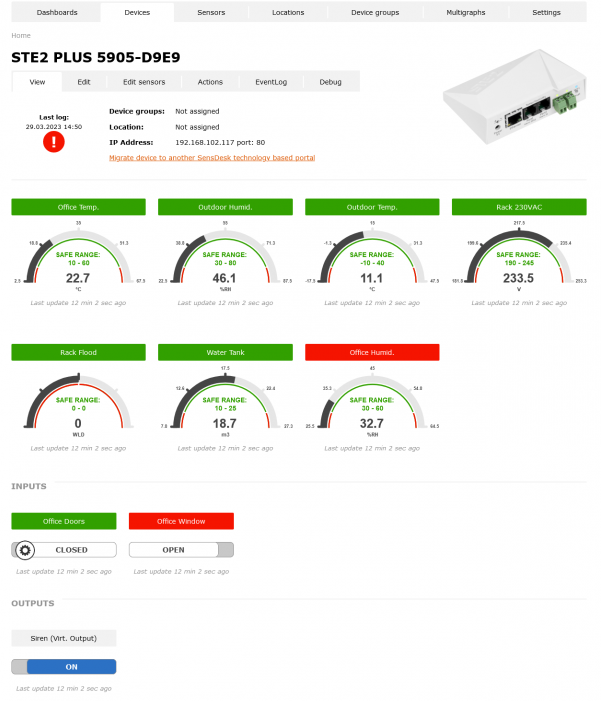This screenshot has height=701, width=601.
Task: Toggle the Office Window OPEN switch
Action: (x=181, y=550)
